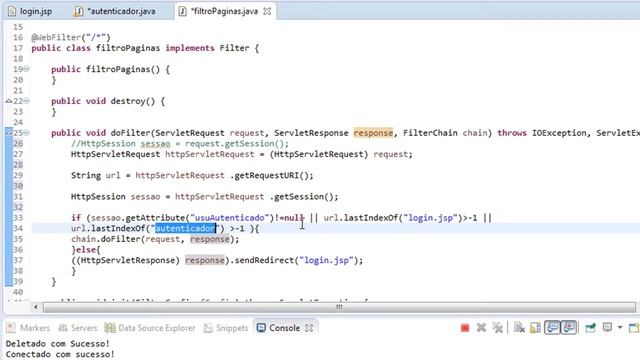Collapse the destroy method at line 22
This screenshot has height=360, width=640.
tap(27, 101)
